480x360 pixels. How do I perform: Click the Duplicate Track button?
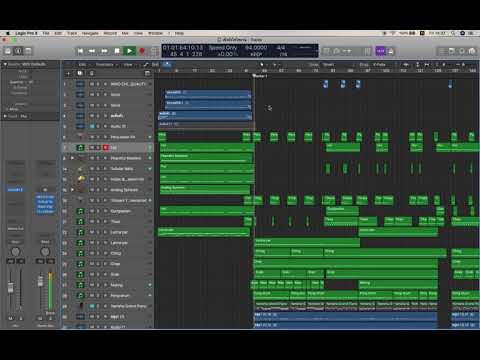click(80, 73)
